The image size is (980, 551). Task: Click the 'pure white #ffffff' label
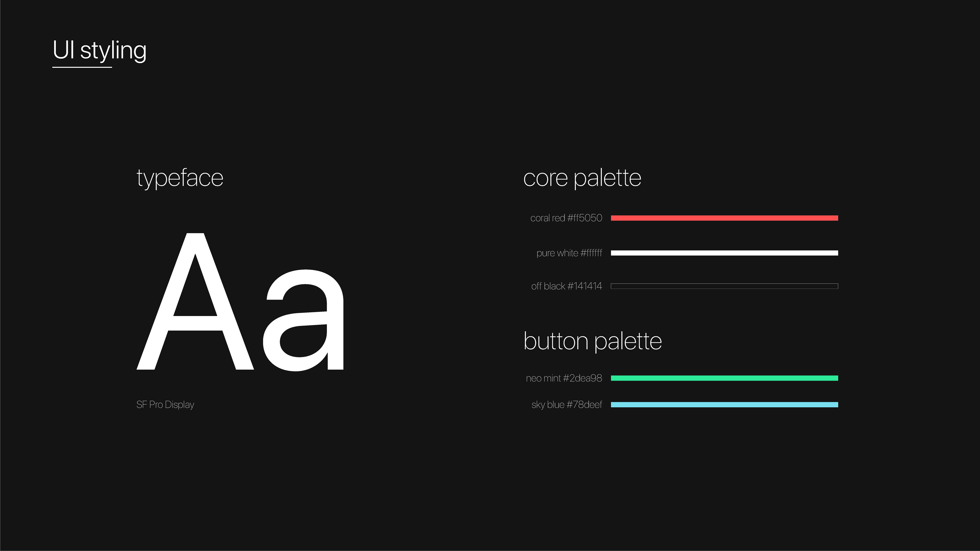569,253
